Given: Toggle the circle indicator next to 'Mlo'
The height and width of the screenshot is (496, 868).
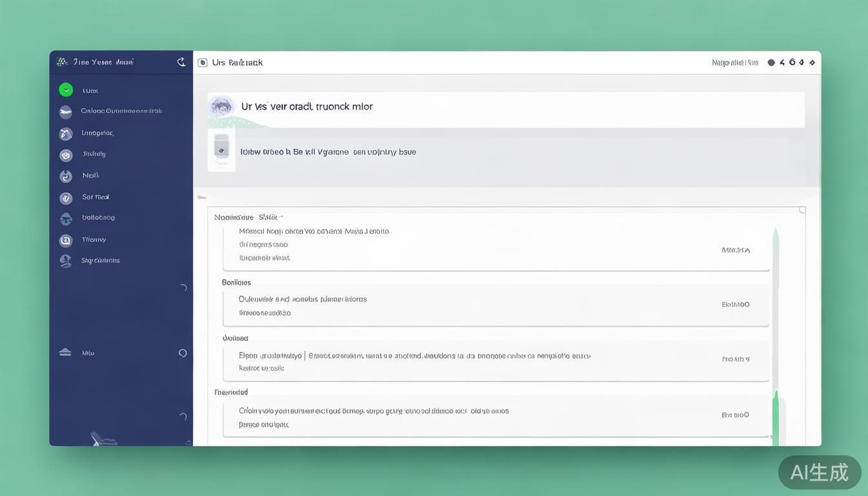Looking at the screenshot, I should (183, 353).
